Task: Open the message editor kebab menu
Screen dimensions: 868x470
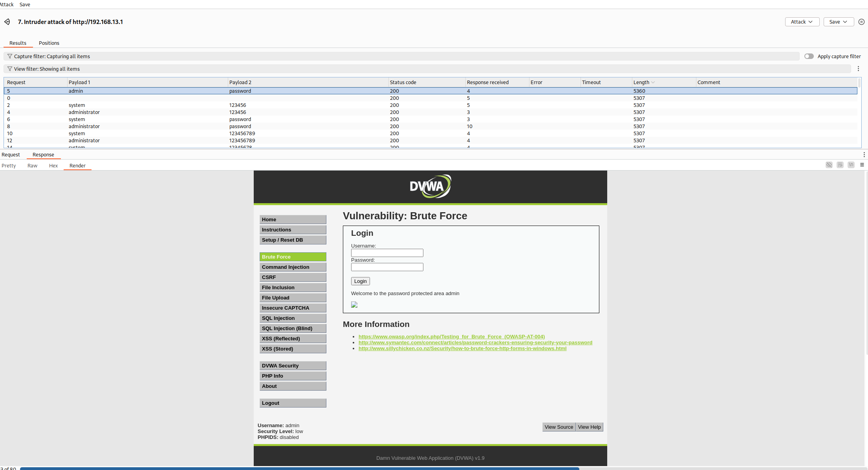Action: (864, 154)
